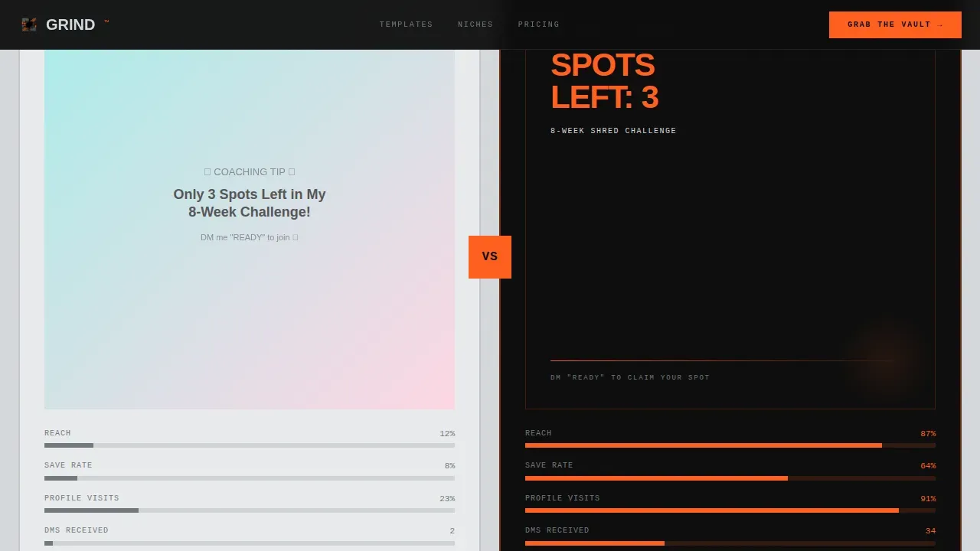The image size is (980, 551).
Task: Click the gray Reach progress bar
Action: click(250, 445)
